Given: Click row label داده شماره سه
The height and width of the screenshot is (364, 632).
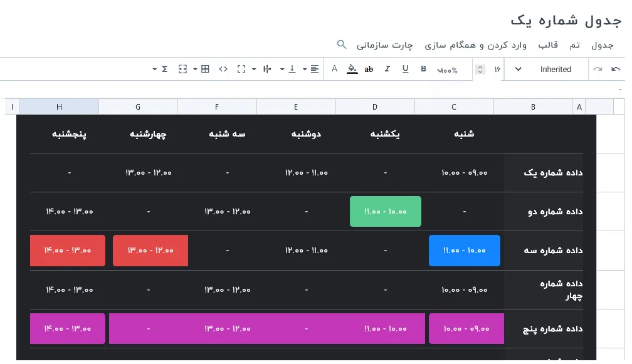Looking at the screenshot, I should (x=553, y=251).
